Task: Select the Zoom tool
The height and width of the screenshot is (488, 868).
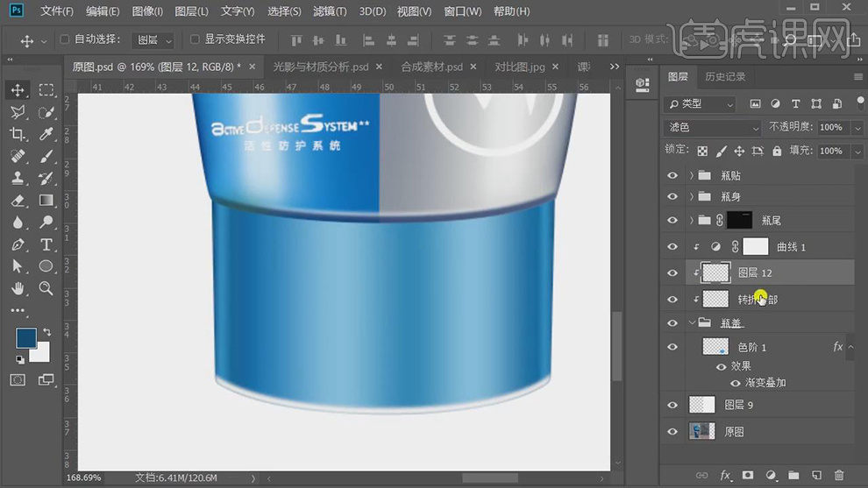Action: pyautogui.click(x=46, y=288)
